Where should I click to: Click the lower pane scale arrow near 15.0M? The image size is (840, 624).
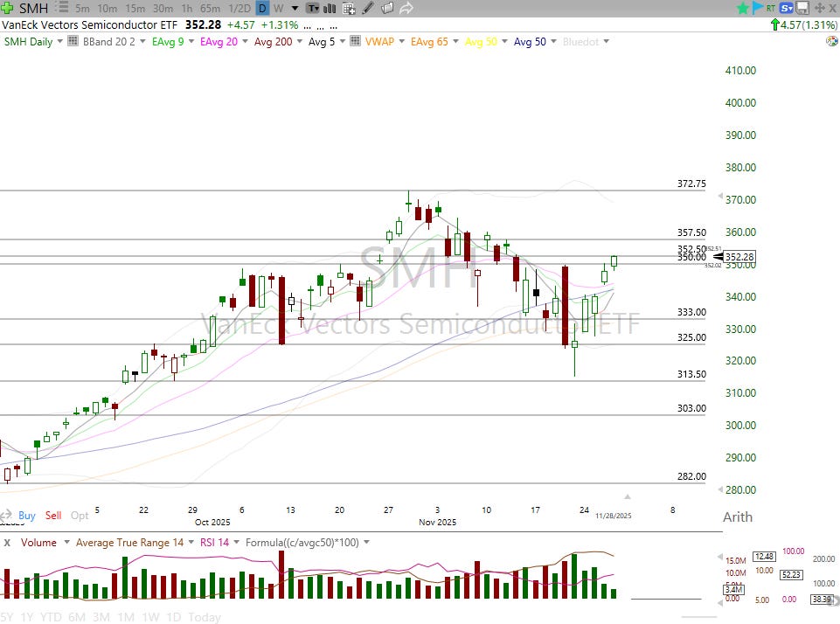coord(720,557)
